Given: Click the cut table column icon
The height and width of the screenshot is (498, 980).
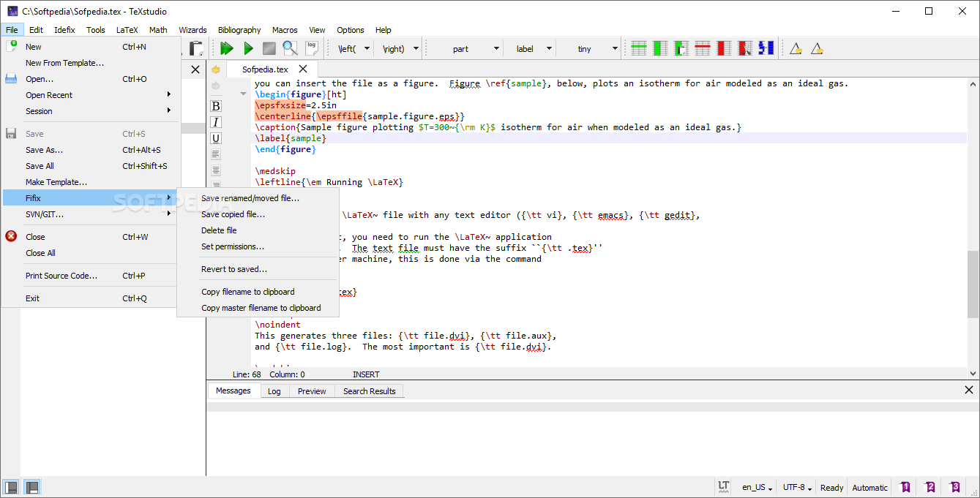Looking at the screenshot, I should click(x=745, y=48).
